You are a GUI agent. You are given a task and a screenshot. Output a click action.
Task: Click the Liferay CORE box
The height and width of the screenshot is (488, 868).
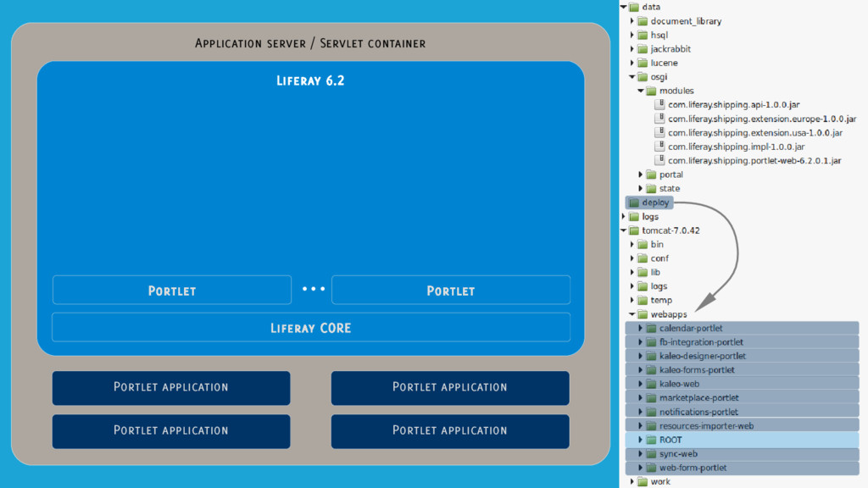(x=310, y=328)
